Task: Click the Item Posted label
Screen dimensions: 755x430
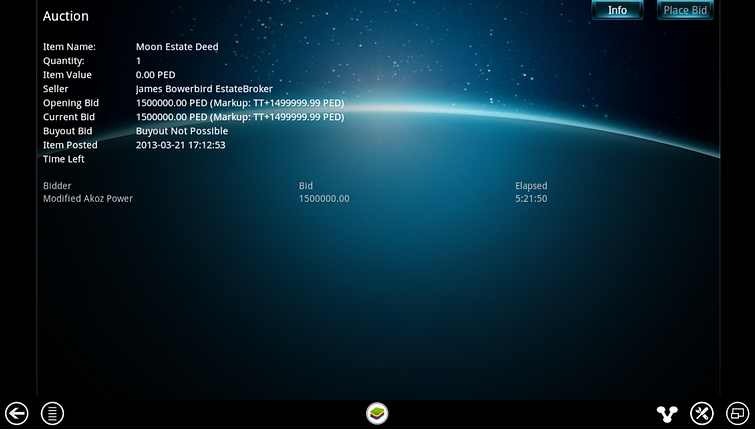Action: tap(70, 145)
